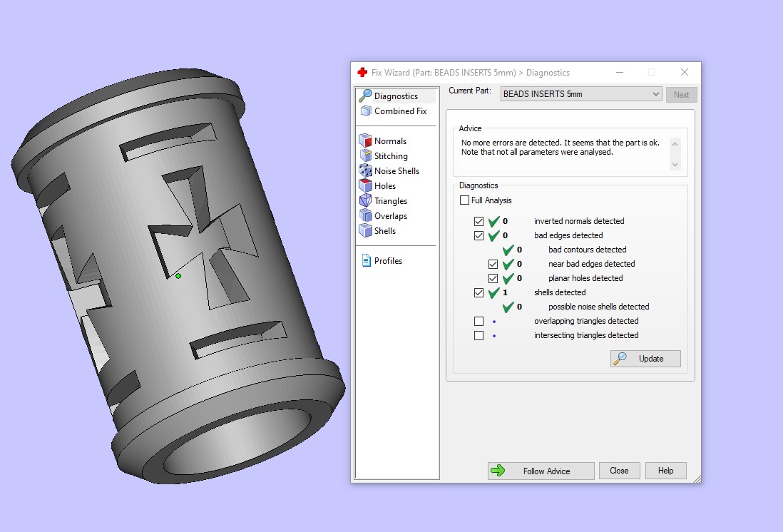
Task: Click the Profiles document icon
Action: coord(366,261)
